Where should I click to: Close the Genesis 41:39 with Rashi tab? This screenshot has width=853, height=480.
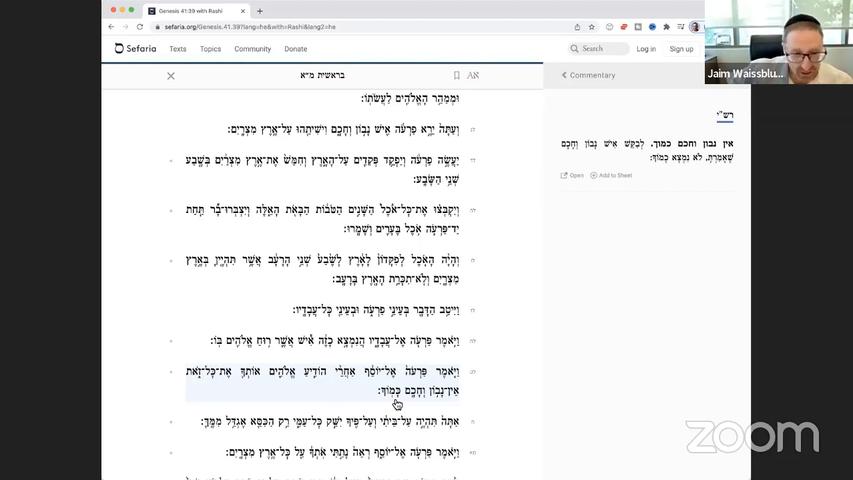243,11
